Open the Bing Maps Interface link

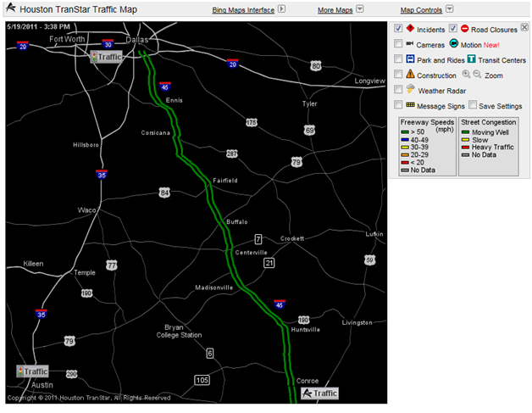coord(243,10)
